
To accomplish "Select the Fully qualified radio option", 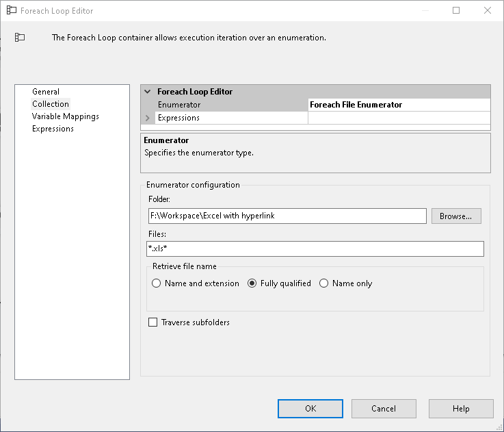I will pyautogui.click(x=252, y=283).
